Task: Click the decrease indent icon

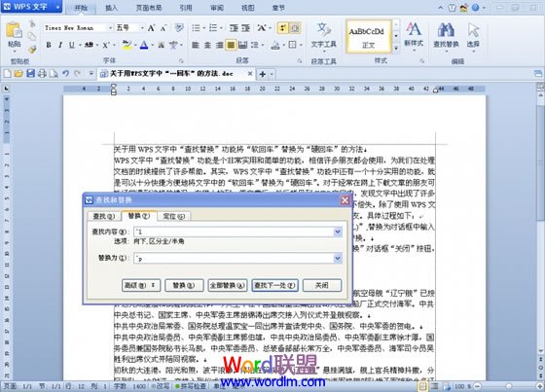Action: (234, 28)
